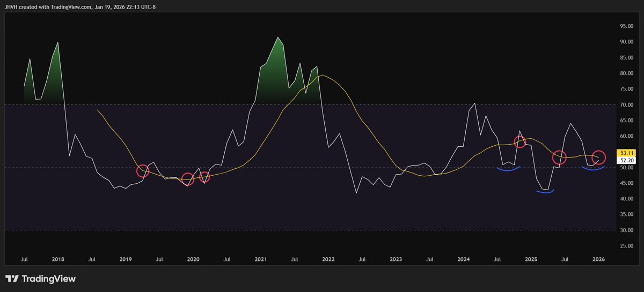The width and height of the screenshot is (644, 292).
Task: Click the 25.00 price scale value
Action: 627,246
